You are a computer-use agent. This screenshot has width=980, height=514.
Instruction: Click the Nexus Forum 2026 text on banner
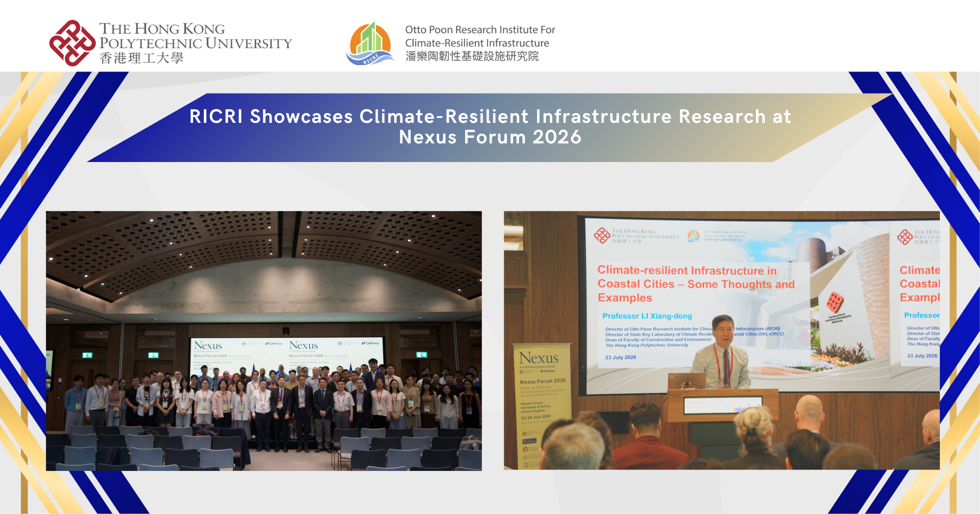(542, 381)
